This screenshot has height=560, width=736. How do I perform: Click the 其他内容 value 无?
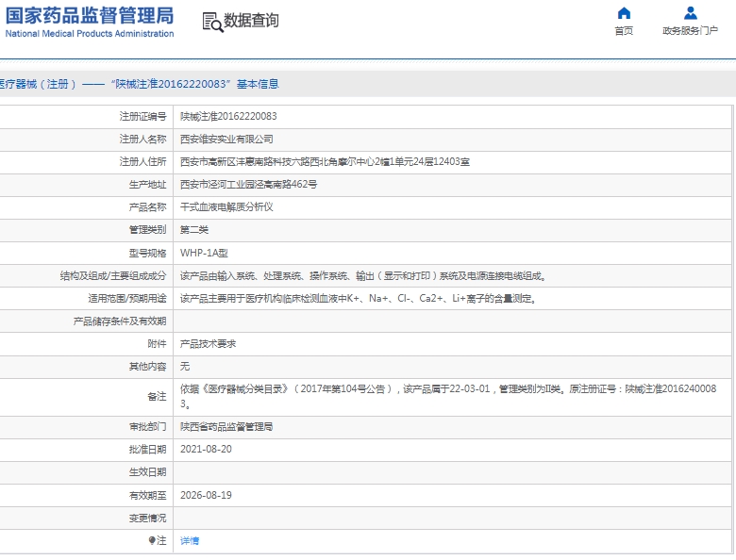[185, 367]
